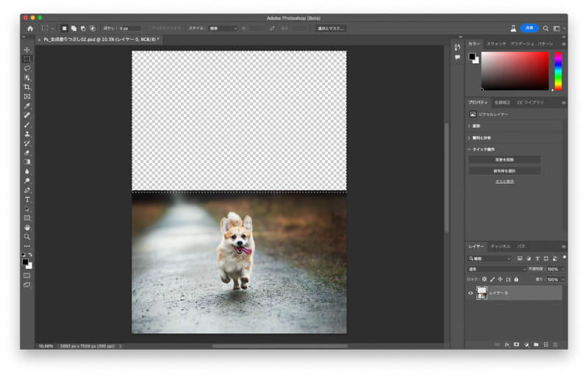Select the Crop tool

(27, 87)
